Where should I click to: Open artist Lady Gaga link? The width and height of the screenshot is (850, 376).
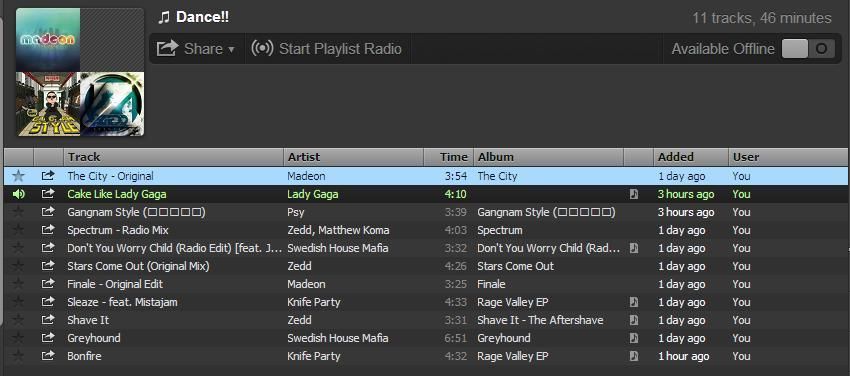(x=312, y=194)
